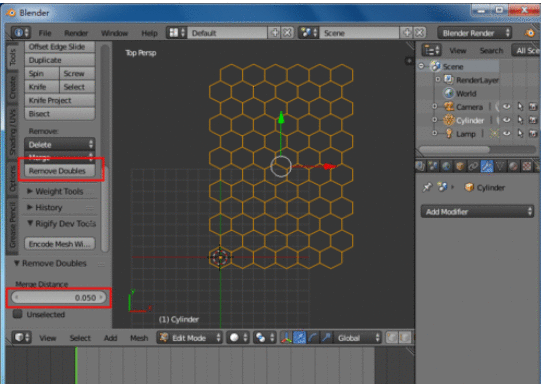Toggle Camera selectability cursor icon
This screenshot has height=384, width=541.
(521, 107)
